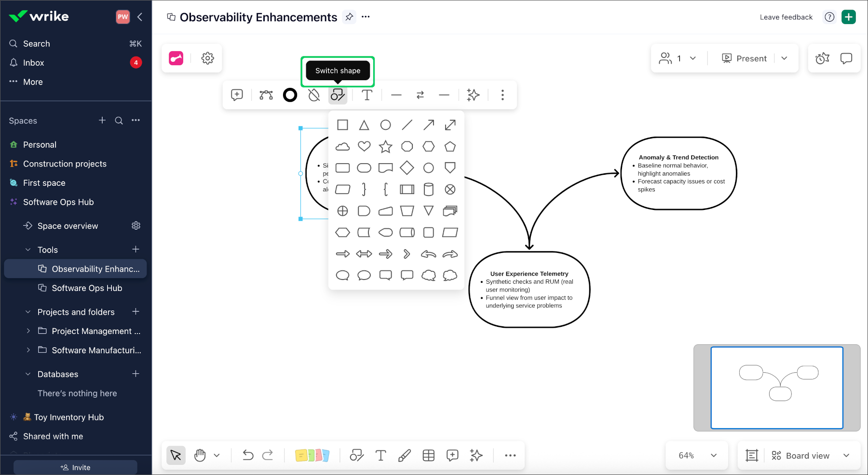The width and height of the screenshot is (868, 475).
Task: Open the AI assistant sparkles tool
Action: tap(476, 455)
